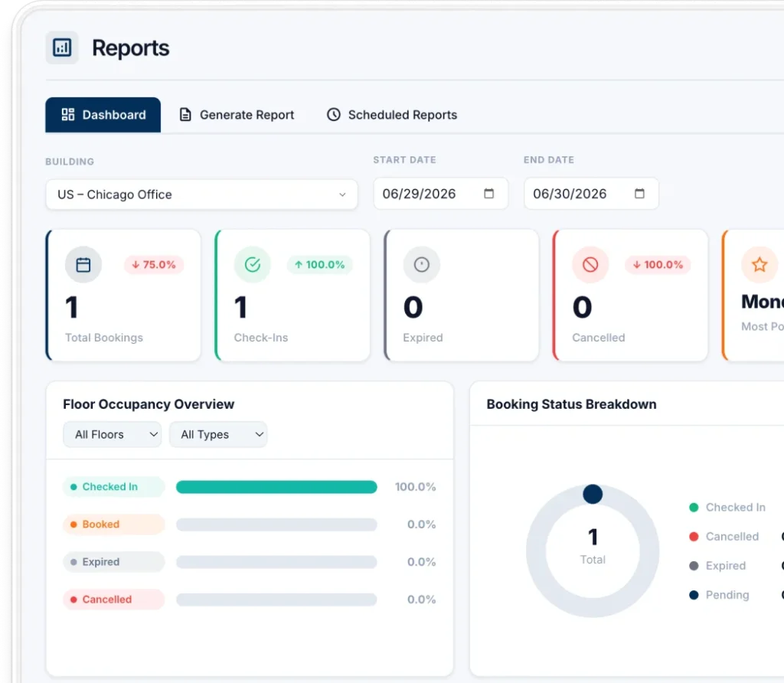
Task: Open the All Types dropdown
Action: click(218, 434)
